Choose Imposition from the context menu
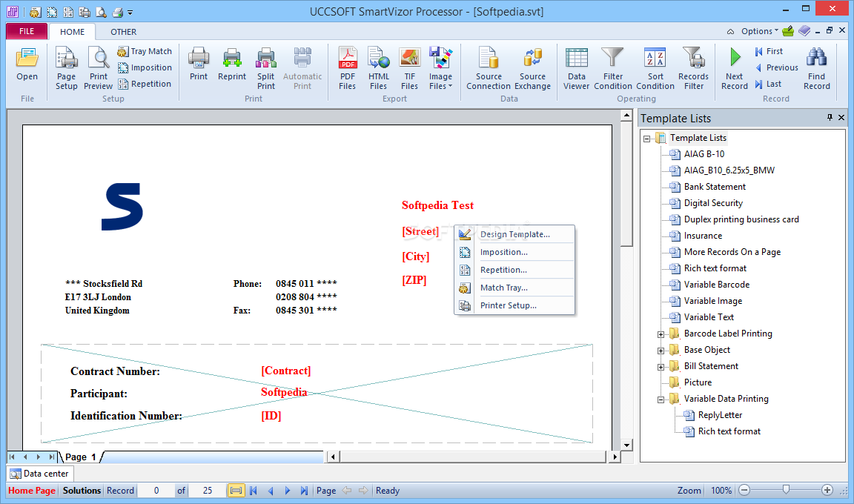 point(514,252)
